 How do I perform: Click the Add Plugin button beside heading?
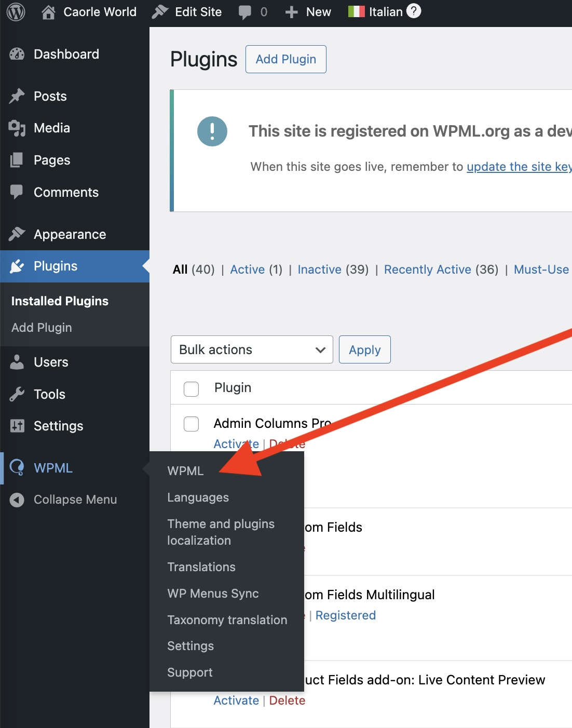click(x=286, y=59)
